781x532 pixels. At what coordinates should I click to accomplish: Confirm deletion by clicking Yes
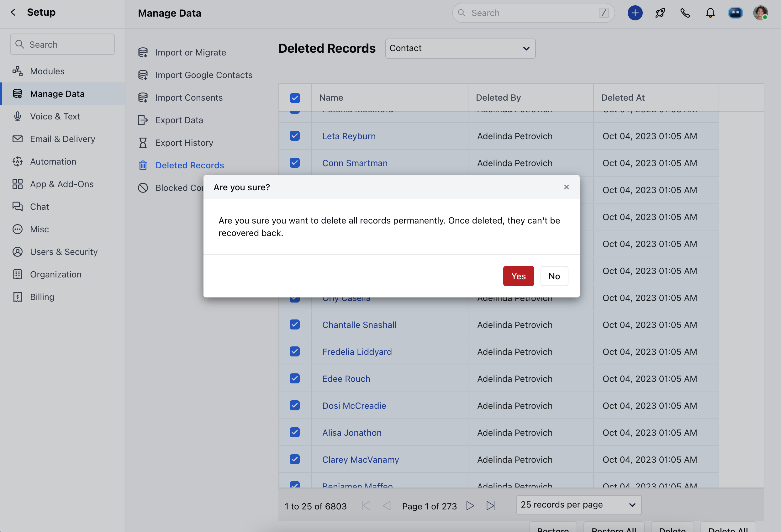click(518, 276)
